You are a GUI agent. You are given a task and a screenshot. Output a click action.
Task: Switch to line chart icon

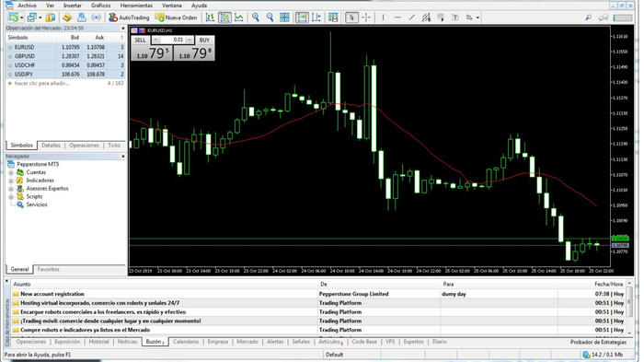[x=239, y=18]
